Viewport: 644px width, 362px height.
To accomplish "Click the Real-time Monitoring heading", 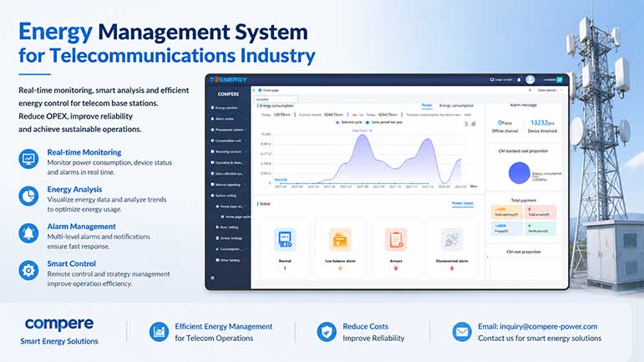I will tap(84, 152).
